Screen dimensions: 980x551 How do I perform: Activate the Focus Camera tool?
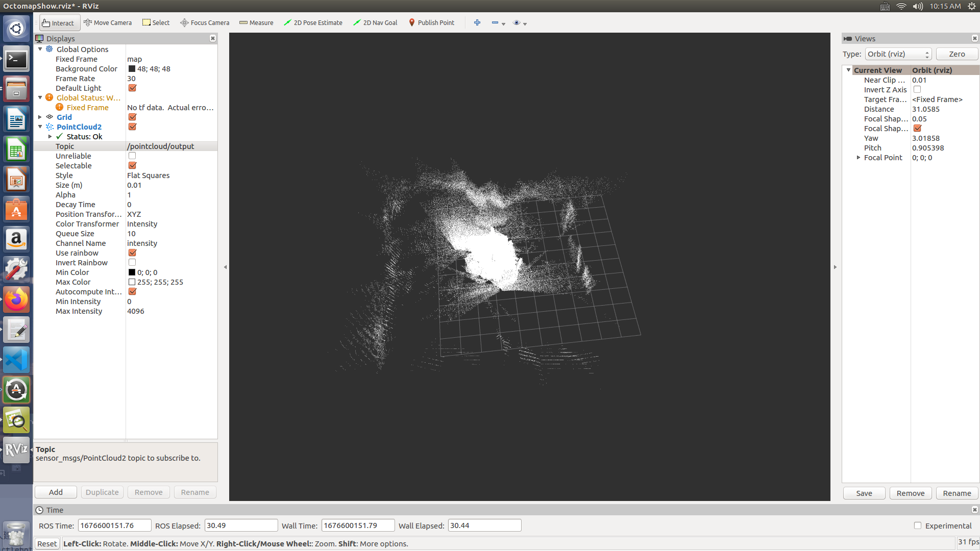205,22
